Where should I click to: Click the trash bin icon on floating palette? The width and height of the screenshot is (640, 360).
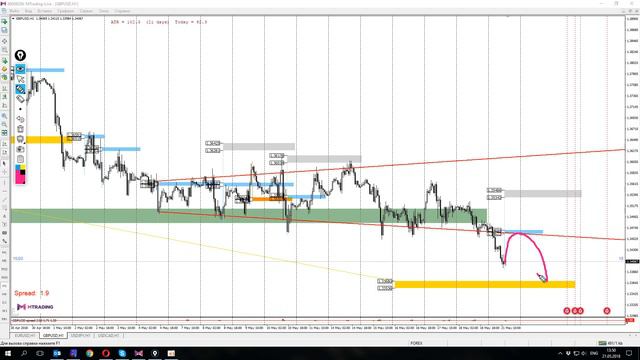click(20, 129)
